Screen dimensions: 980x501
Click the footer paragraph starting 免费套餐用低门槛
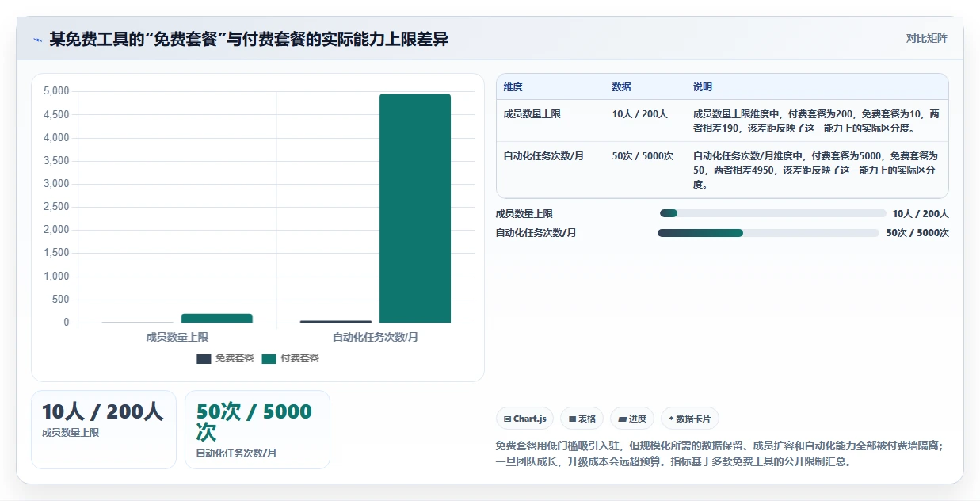(719, 454)
